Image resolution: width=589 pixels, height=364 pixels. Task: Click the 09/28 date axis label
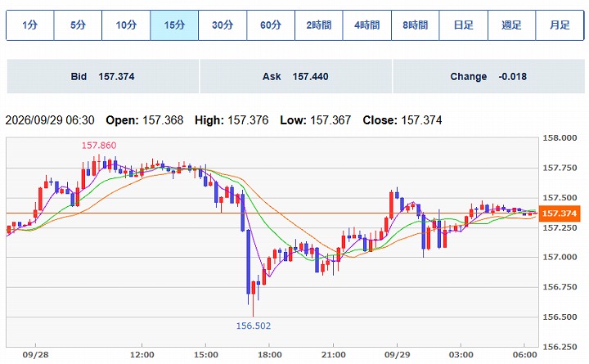point(35,355)
